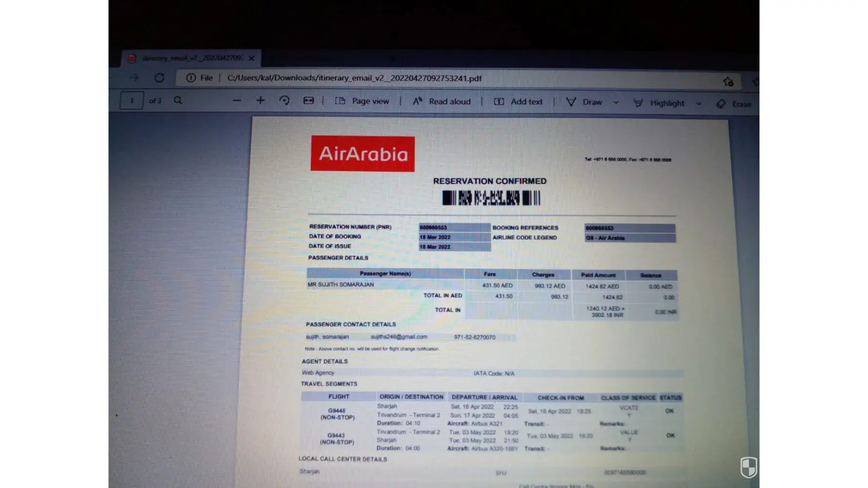The height and width of the screenshot is (488, 868).
Task: Add this page to favorites with the star icon
Action: [728, 81]
